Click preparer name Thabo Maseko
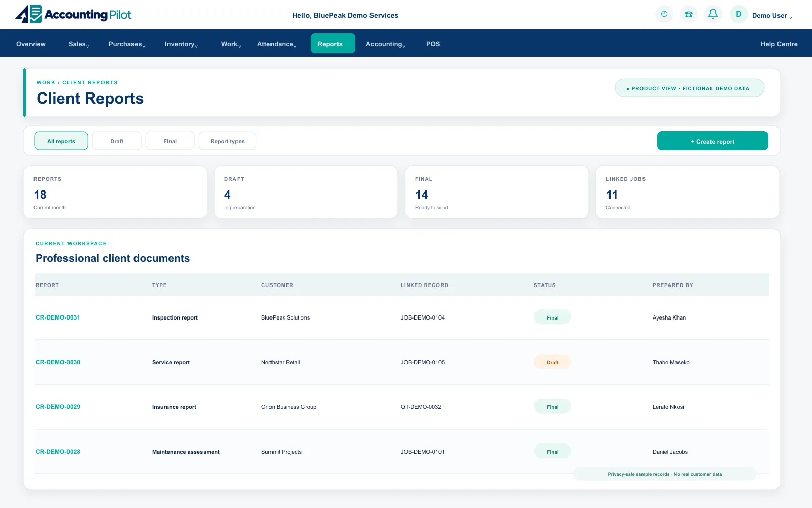 671,362
